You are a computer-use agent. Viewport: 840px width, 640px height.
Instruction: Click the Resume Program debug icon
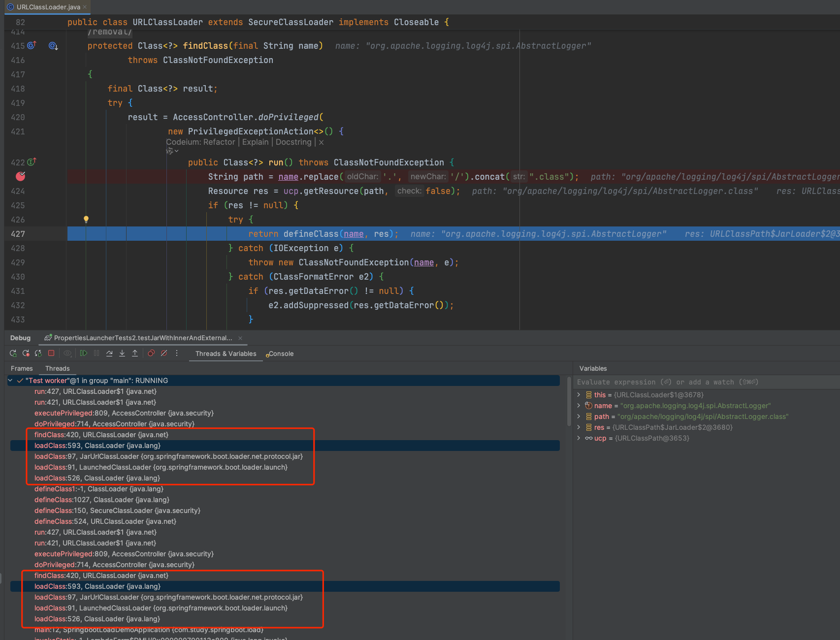click(84, 353)
